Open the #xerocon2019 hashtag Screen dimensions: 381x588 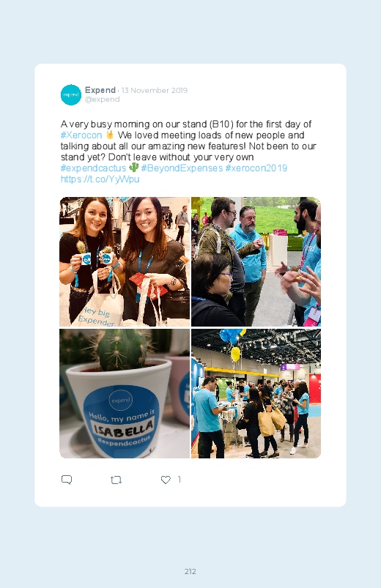pos(256,168)
